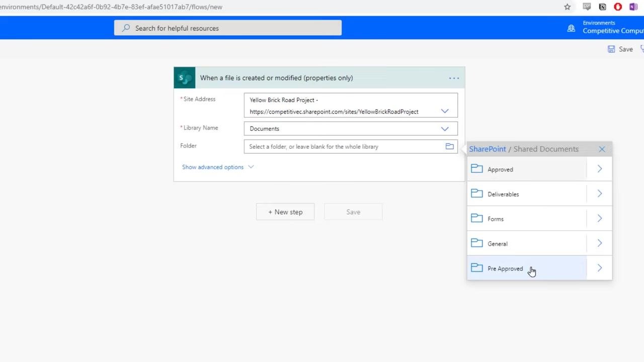Click Shared Documents in the picker breadcrumb
The width and height of the screenshot is (644, 362).
point(546,149)
